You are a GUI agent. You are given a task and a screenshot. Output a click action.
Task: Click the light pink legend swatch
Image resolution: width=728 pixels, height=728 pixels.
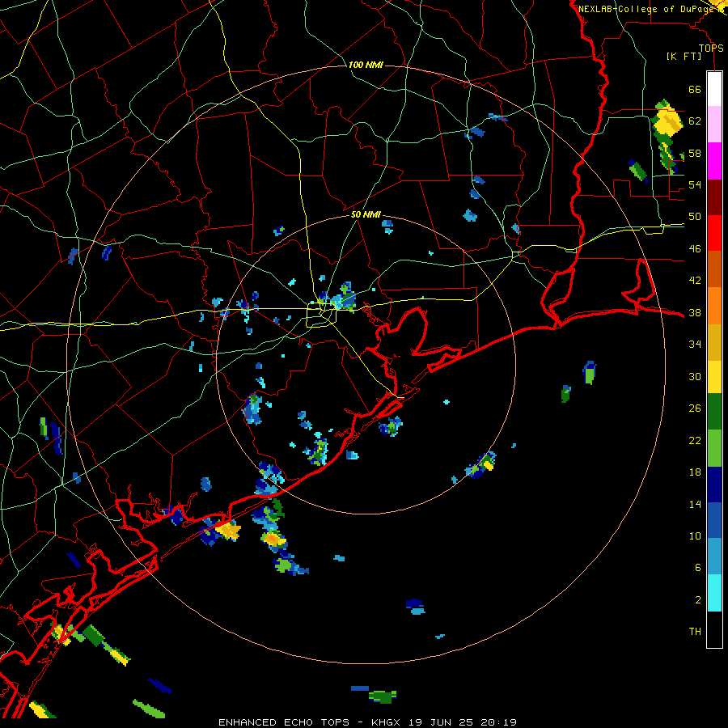pos(714,125)
